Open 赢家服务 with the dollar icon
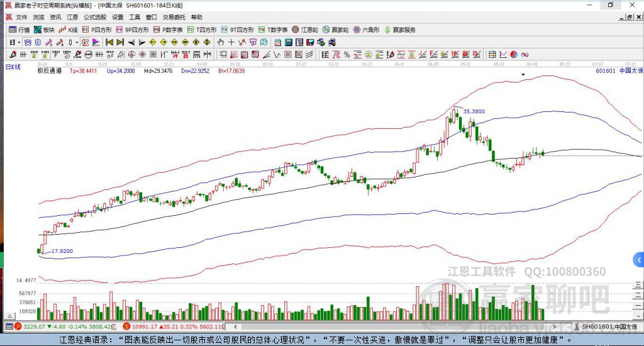Viewport: 644px width, 346px height. pos(400,30)
